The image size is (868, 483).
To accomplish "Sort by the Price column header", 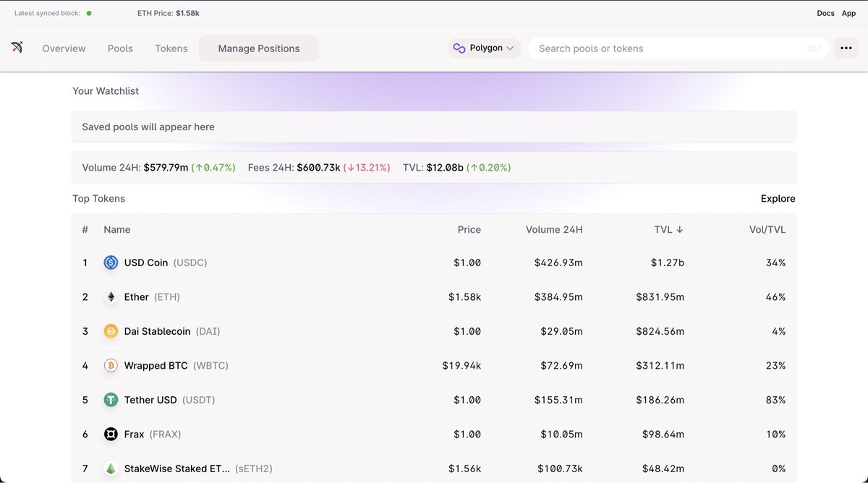I will tap(469, 229).
